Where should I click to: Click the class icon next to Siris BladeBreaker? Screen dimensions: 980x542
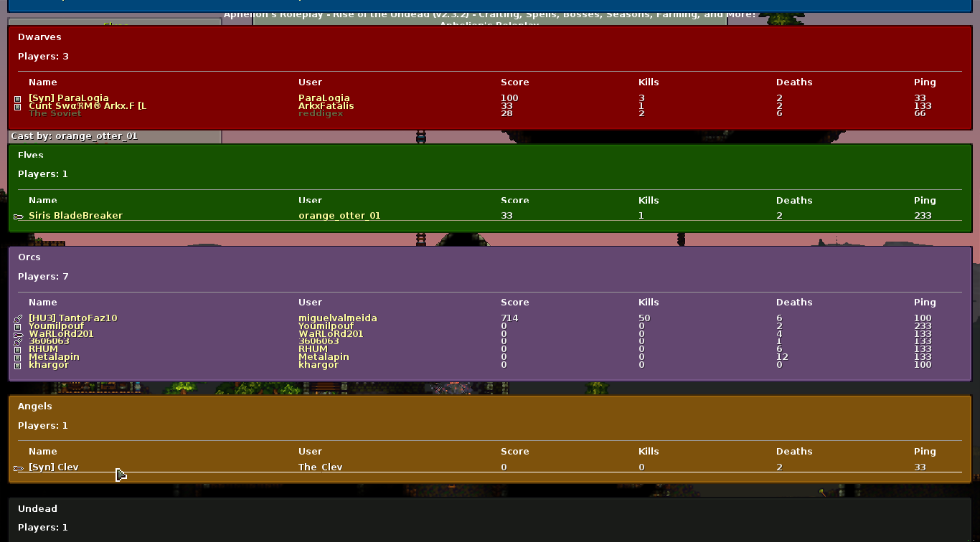[19, 217]
